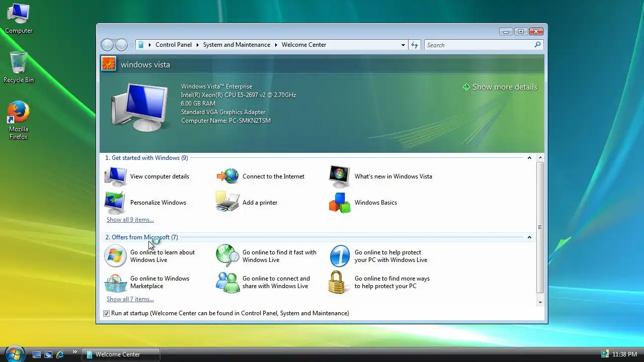Click the Back navigation button

pyautogui.click(x=107, y=45)
